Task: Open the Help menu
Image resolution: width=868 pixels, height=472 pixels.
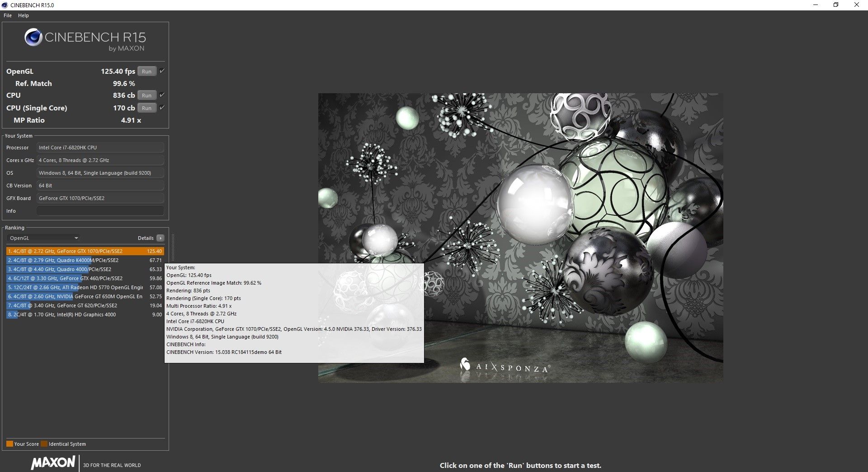Action: click(24, 15)
